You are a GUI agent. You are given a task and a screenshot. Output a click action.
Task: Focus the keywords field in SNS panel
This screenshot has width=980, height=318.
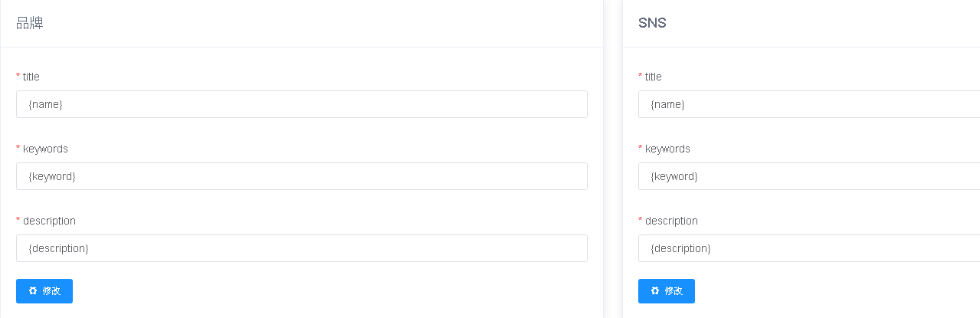pos(808,176)
